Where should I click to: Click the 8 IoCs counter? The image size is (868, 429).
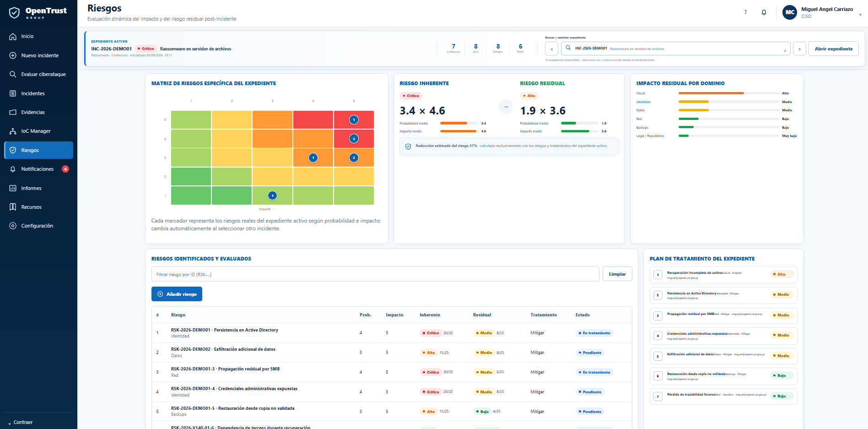click(476, 48)
